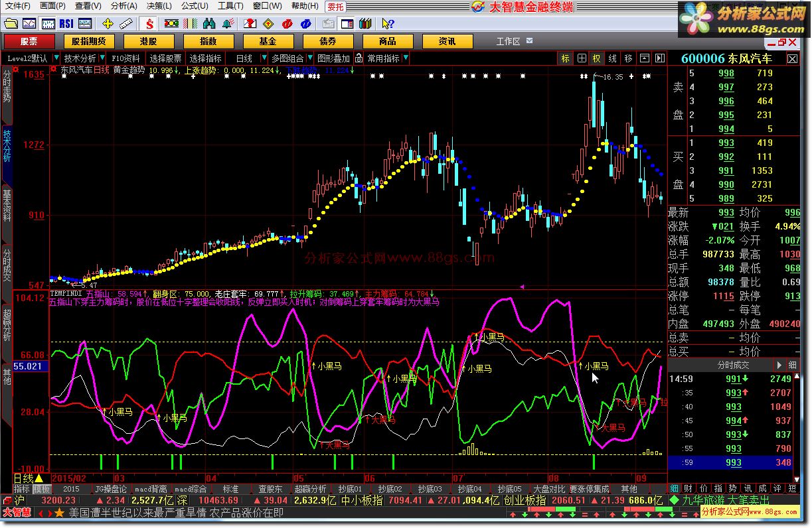
Task: Click the line chart view icon
Action: pos(29,24)
